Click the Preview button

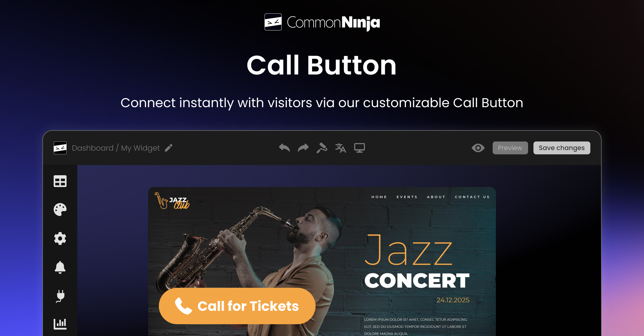coord(510,148)
